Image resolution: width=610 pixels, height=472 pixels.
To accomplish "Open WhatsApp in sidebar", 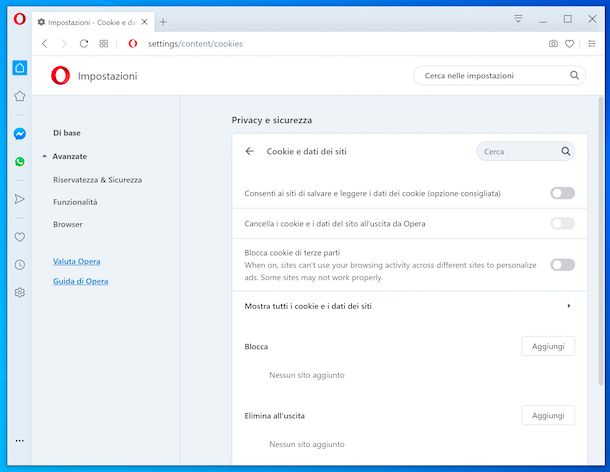I will point(20,161).
